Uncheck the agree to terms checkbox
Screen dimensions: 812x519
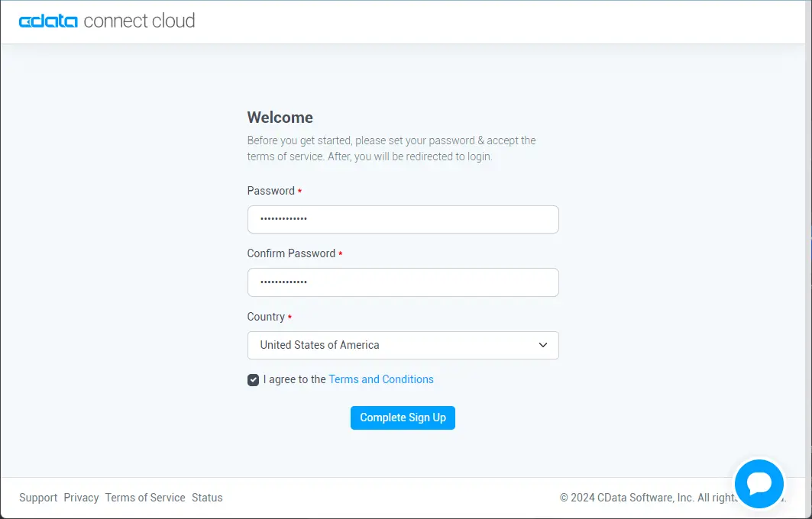254,380
